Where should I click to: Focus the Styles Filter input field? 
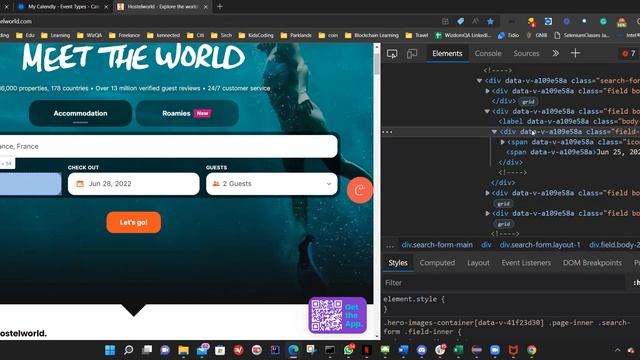coord(504,283)
